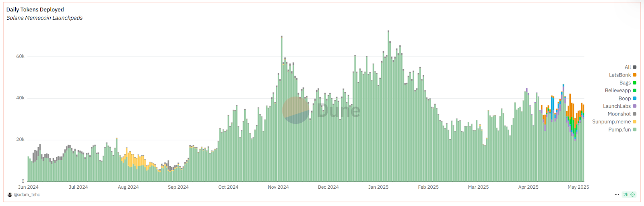The image size is (644, 206).
Task: Open the @adam_tehc author profile link
Action: click(x=27, y=195)
